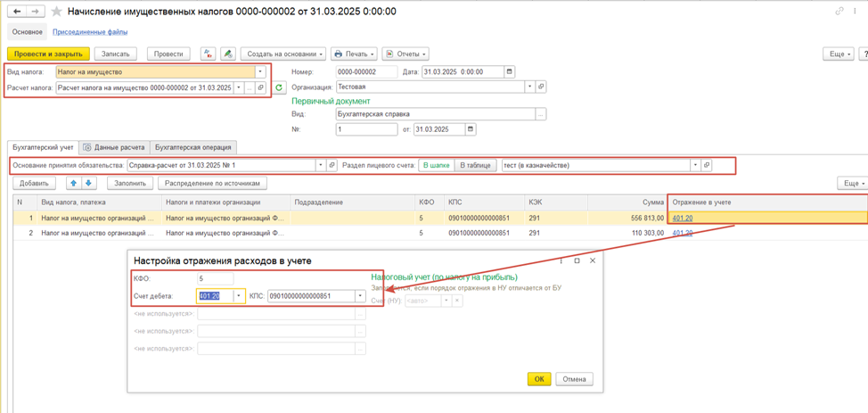This screenshot has height=413, width=868.
Task: Open the Печать dropdown menu
Action: 355,54
